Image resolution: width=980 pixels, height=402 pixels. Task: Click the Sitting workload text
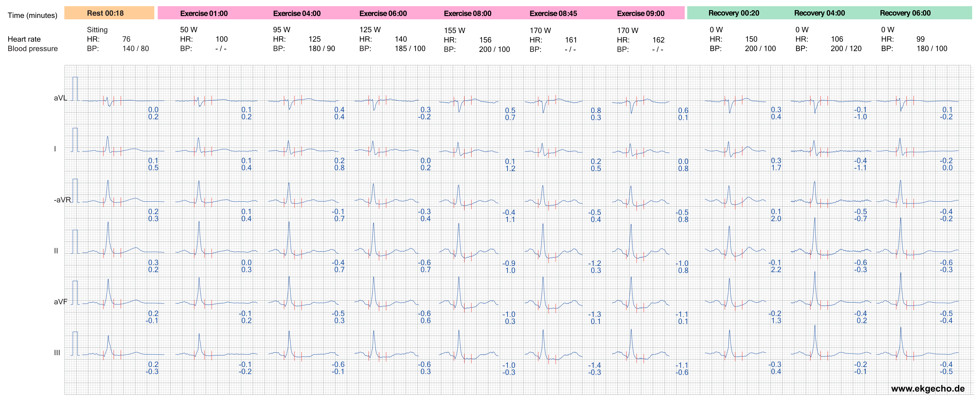(x=97, y=30)
